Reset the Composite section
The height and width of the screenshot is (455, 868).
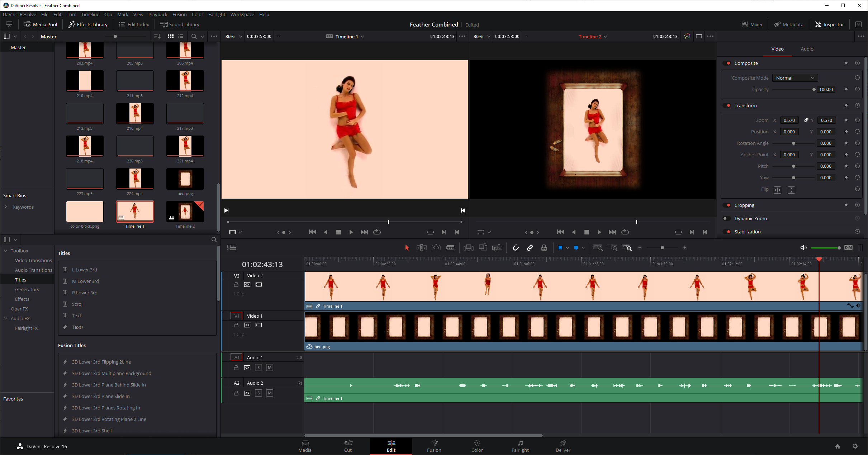click(857, 63)
